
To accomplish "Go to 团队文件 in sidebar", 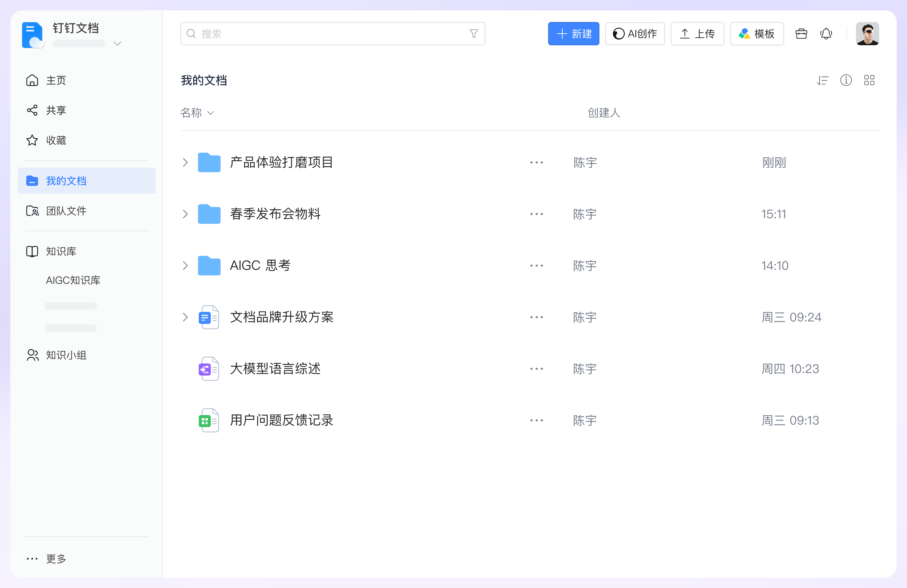I will click(x=66, y=211).
